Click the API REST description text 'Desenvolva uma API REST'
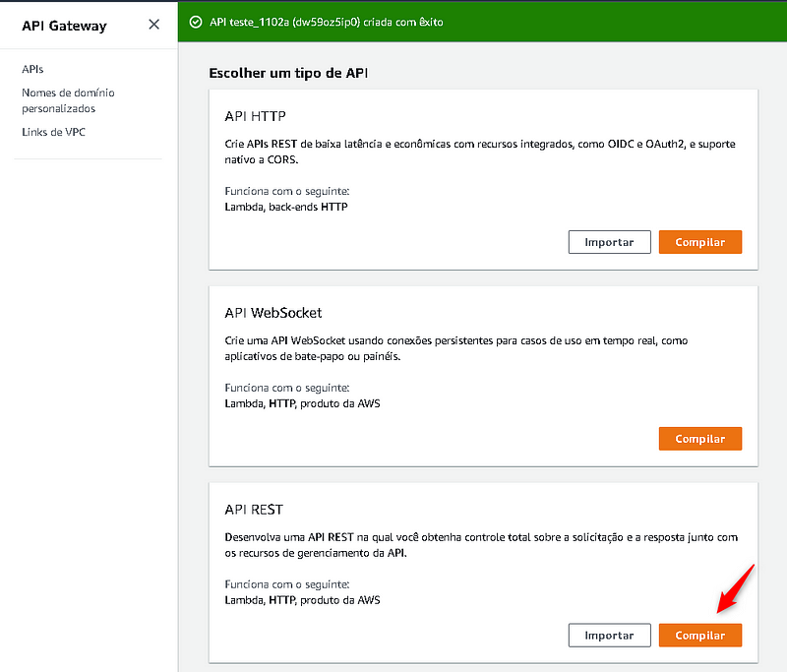Viewport: 787px width, 672px height. click(481, 545)
